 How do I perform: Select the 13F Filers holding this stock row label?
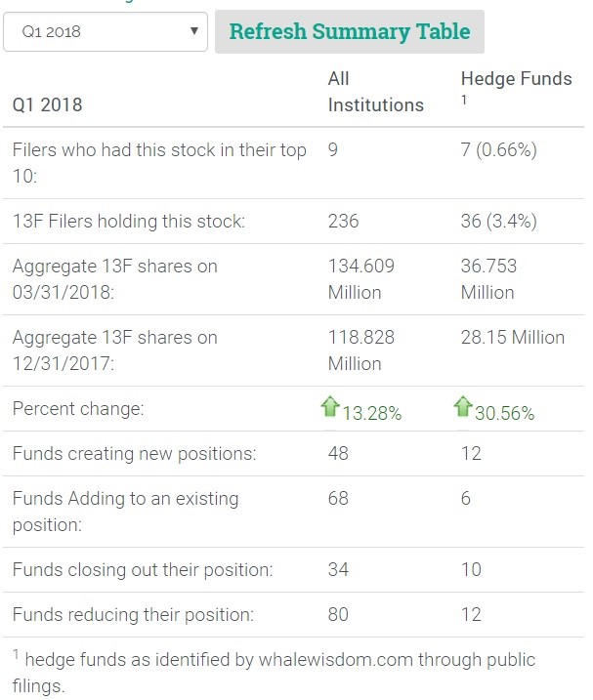[128, 222]
